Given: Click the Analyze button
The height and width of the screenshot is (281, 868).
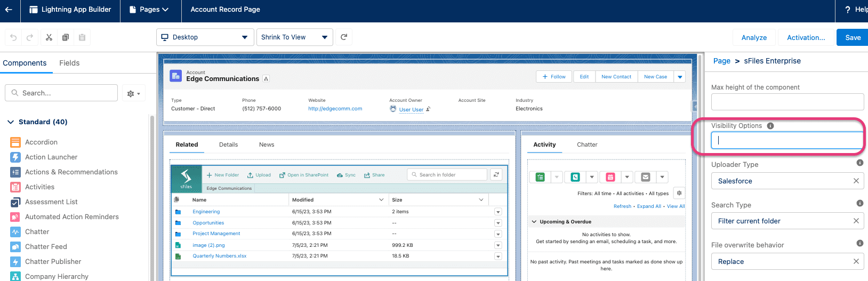Looking at the screenshot, I should click(754, 37).
